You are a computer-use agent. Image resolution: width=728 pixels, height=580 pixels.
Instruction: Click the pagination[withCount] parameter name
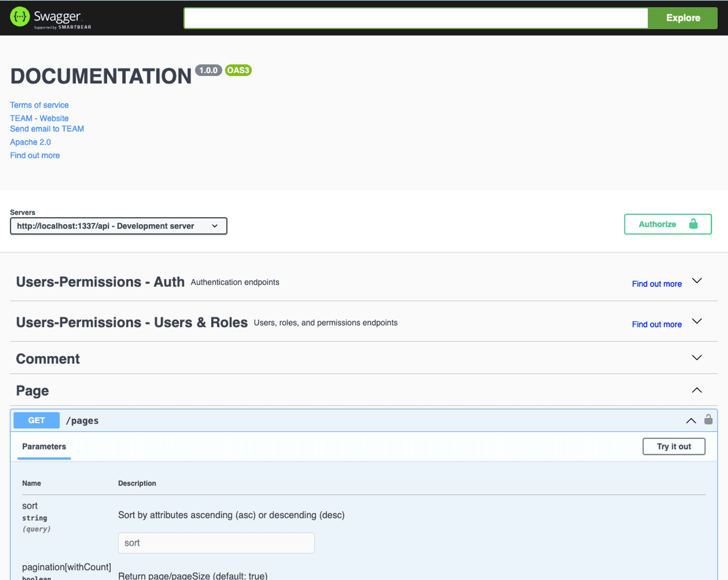pos(66,567)
